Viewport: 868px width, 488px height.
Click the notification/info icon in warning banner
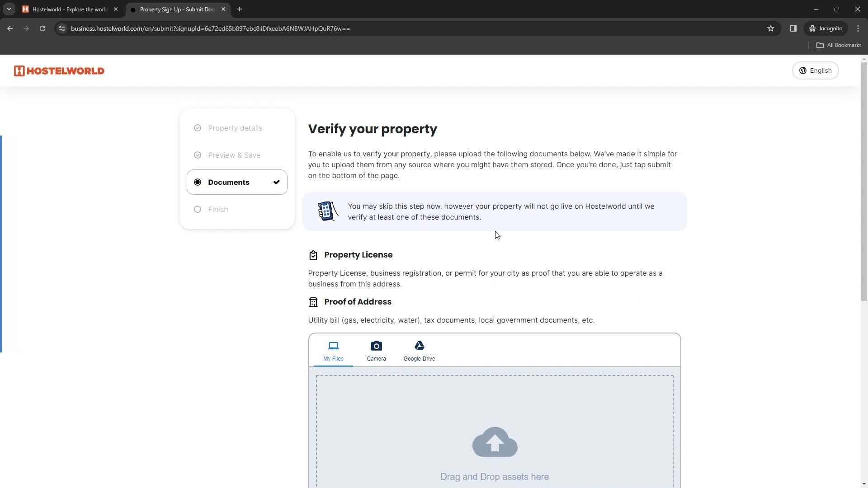[327, 211]
